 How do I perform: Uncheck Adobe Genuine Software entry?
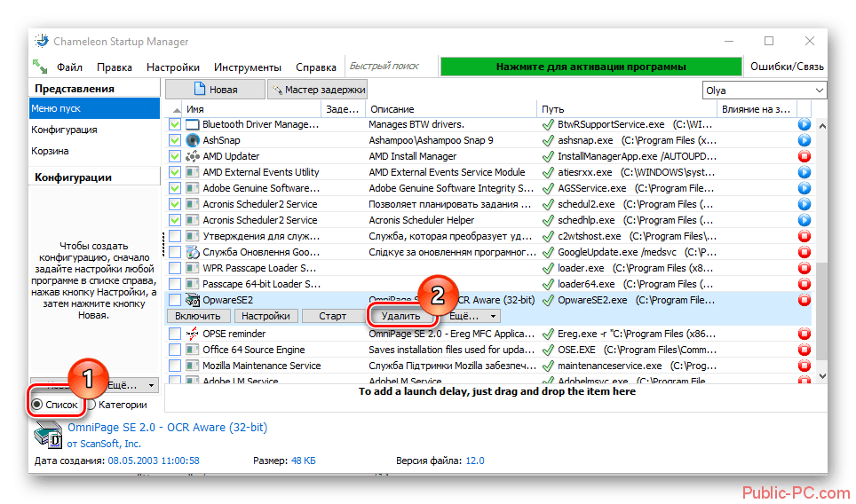tap(175, 188)
